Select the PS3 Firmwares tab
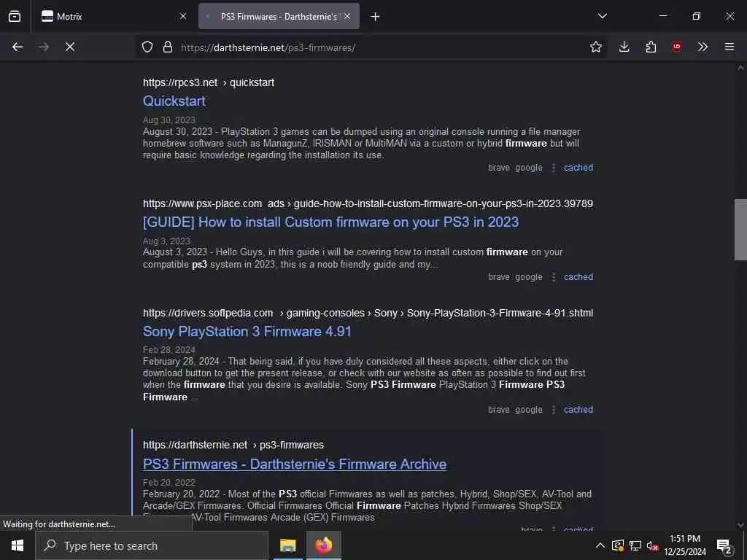This screenshot has height=560, width=747. tap(279, 16)
